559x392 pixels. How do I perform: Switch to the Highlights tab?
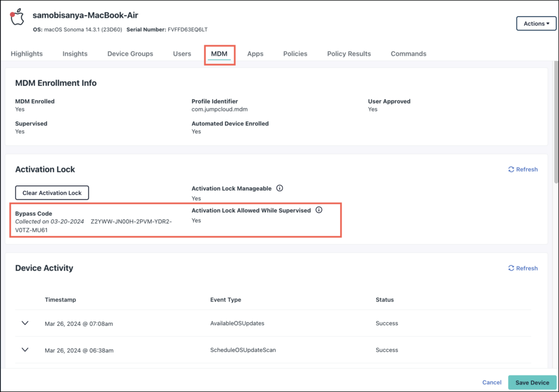[26, 54]
